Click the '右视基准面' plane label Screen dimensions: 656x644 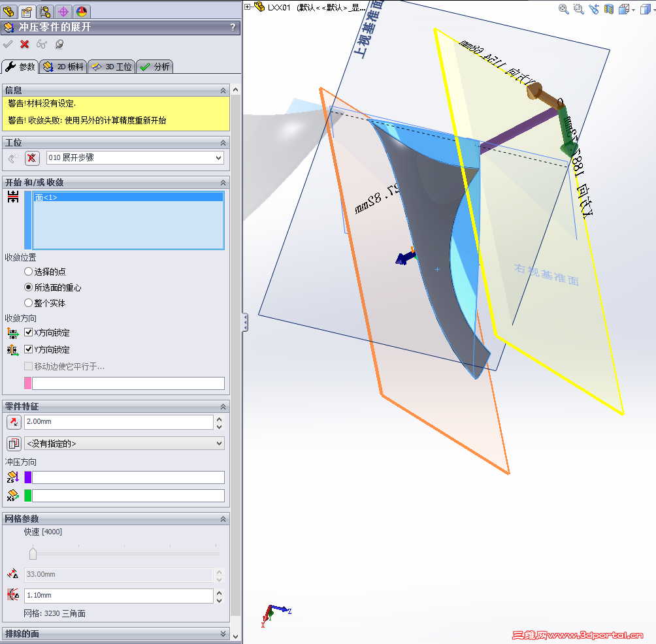pyautogui.click(x=546, y=274)
